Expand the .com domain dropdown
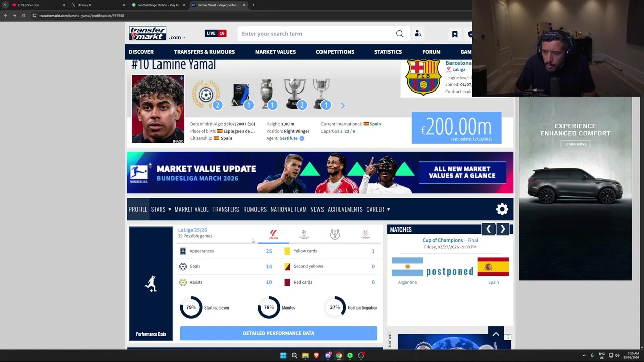This screenshot has height=362, width=644. coord(177,37)
